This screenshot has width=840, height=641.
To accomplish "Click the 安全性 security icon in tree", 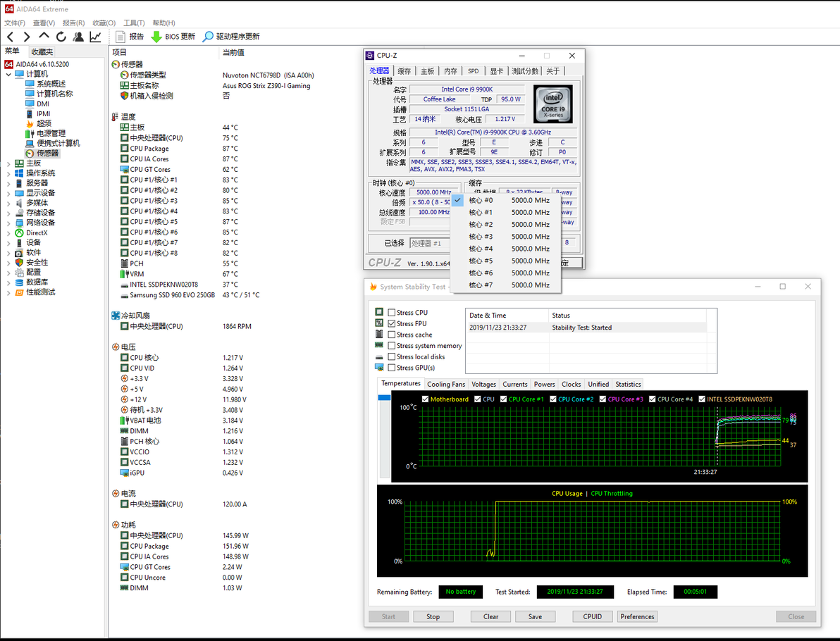I will click(19, 263).
